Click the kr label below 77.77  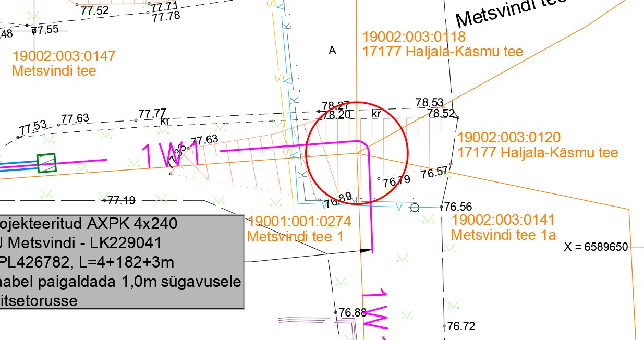tap(165, 121)
